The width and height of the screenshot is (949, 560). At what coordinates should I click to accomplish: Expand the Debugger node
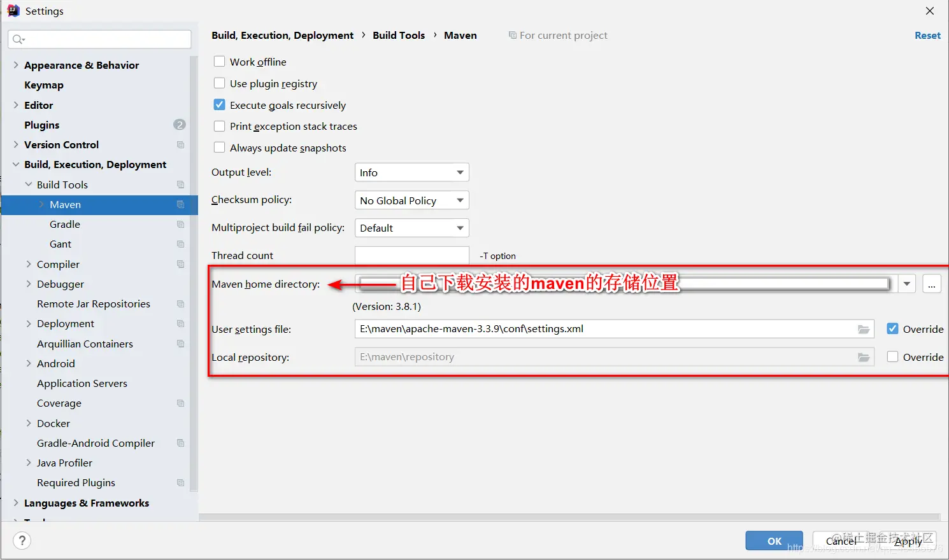[29, 284]
